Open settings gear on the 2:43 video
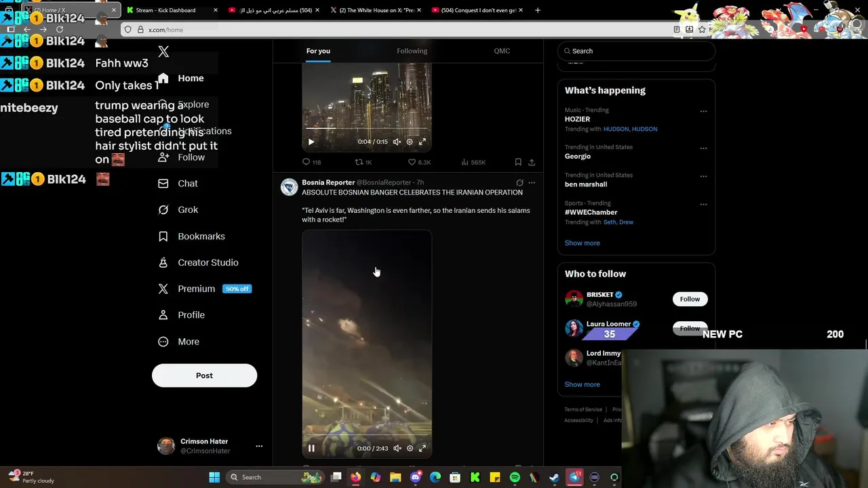Viewport: 868px width, 488px height. 410,448
